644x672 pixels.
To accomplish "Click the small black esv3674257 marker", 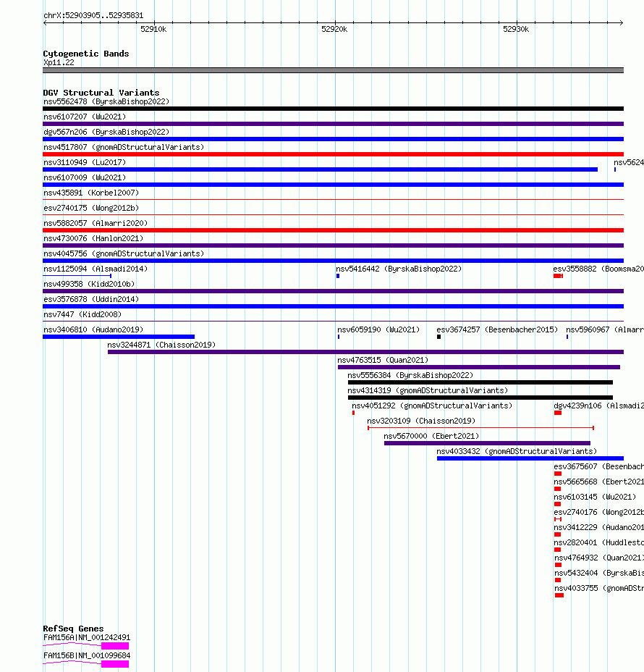I will (x=439, y=337).
